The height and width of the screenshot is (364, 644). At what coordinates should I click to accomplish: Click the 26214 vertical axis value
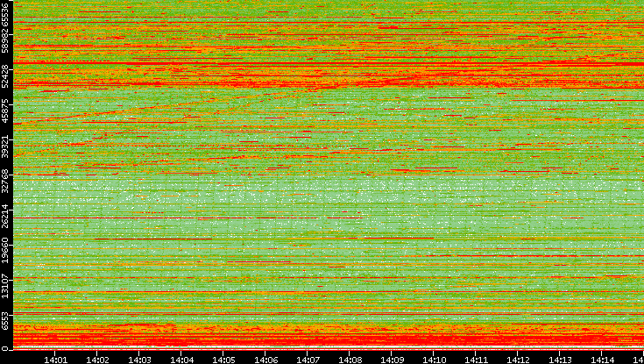[x=6, y=216]
